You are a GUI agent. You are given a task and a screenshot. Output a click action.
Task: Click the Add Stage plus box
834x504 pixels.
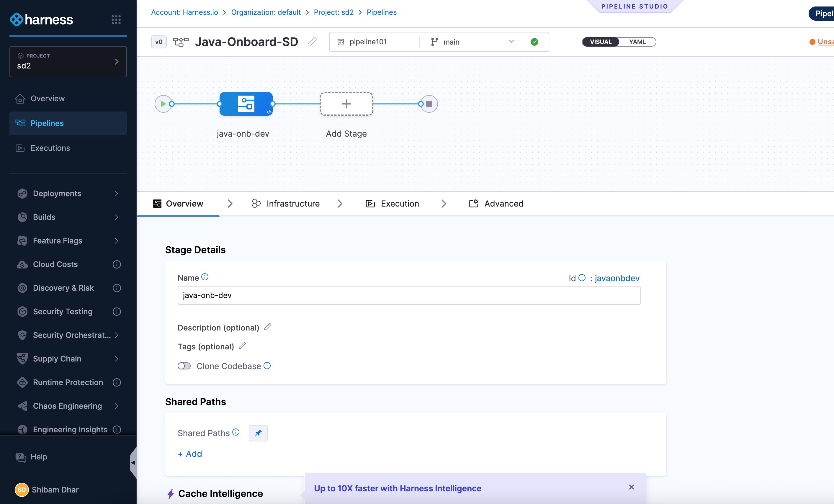(x=346, y=104)
